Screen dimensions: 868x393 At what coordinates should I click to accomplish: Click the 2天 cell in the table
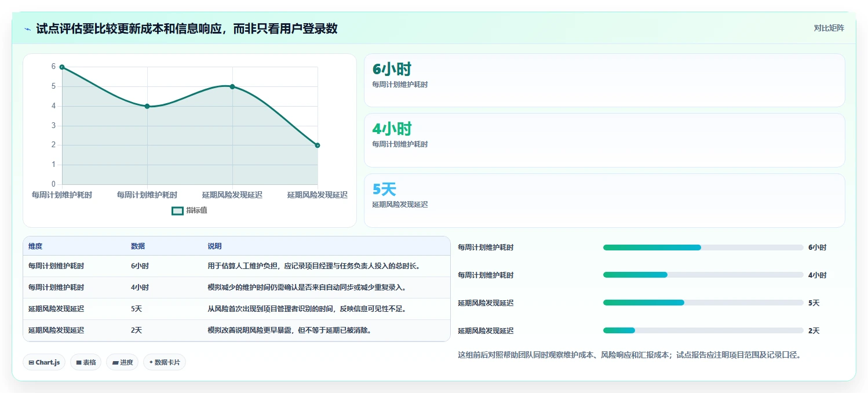[137, 330]
